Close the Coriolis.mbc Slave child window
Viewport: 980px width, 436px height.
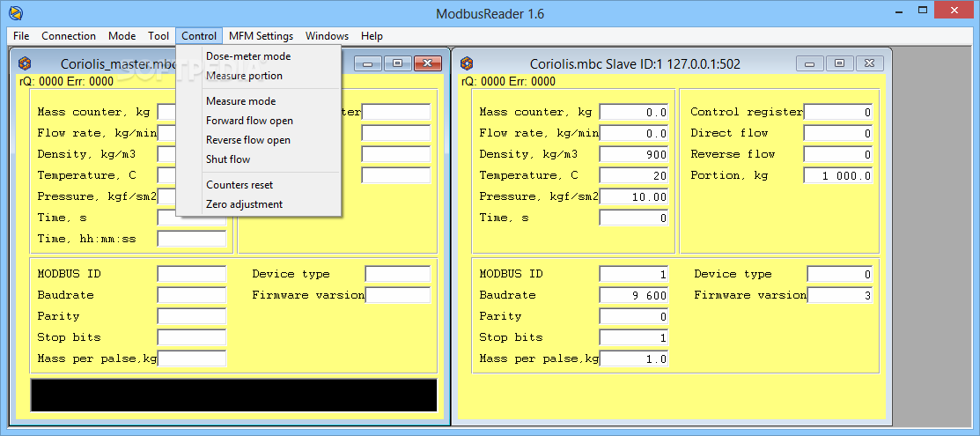pyautogui.click(x=869, y=63)
